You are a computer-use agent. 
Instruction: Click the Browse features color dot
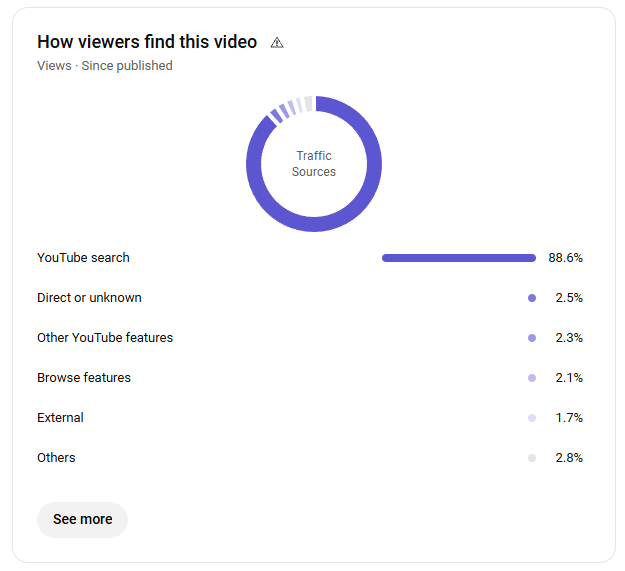click(532, 378)
